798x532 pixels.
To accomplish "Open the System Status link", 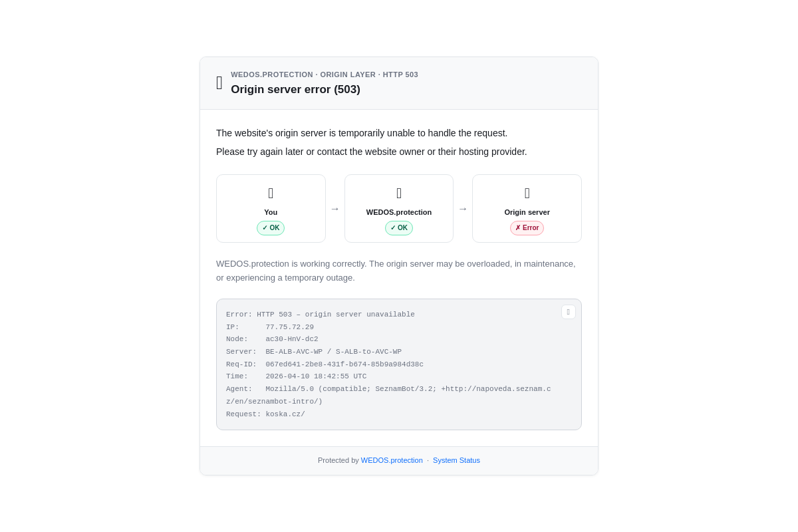I will click(x=456, y=460).
